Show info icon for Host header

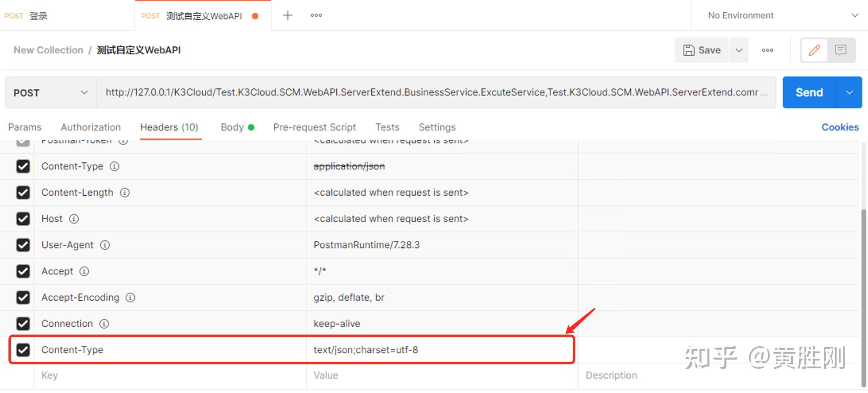point(74,219)
